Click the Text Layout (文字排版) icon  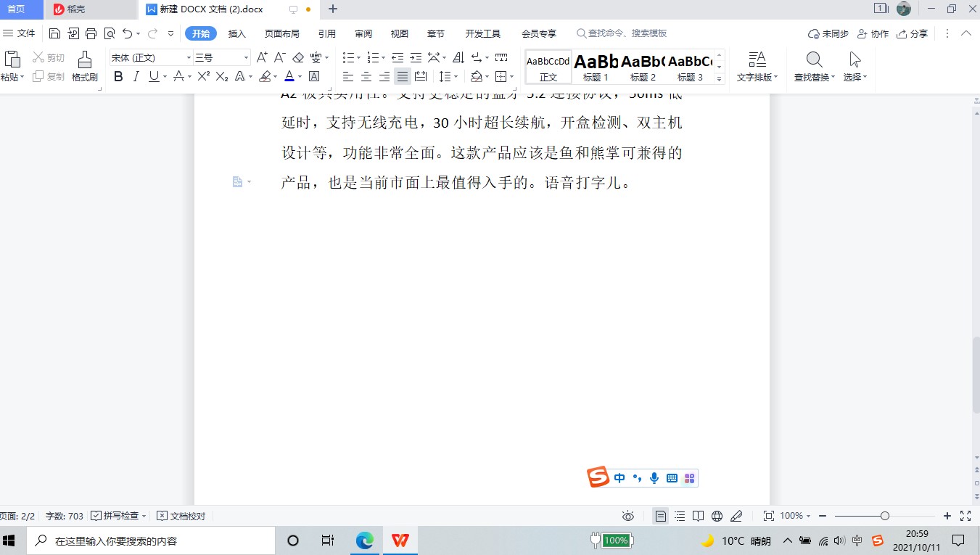[x=757, y=59]
